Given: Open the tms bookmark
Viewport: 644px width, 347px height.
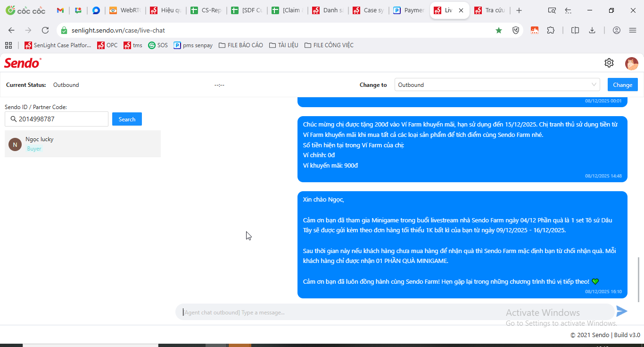Looking at the screenshot, I should [133, 45].
